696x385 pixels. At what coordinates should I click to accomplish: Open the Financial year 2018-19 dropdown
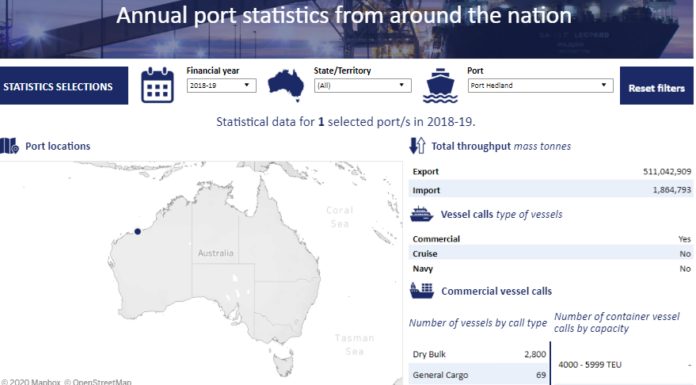221,85
